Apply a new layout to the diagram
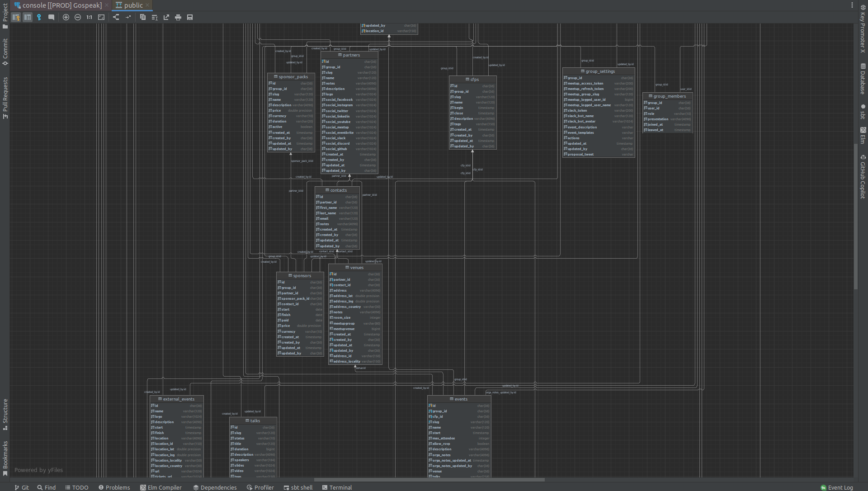The height and width of the screenshot is (491, 868). click(x=116, y=17)
